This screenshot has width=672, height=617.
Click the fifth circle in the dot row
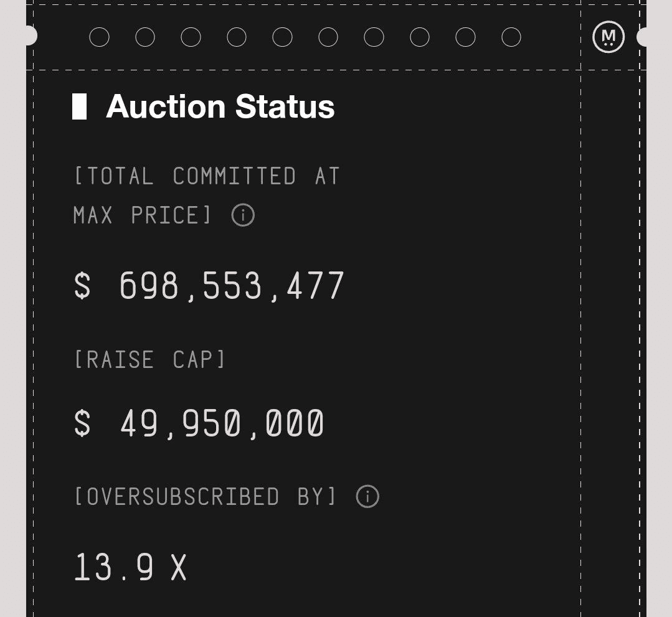[283, 37]
